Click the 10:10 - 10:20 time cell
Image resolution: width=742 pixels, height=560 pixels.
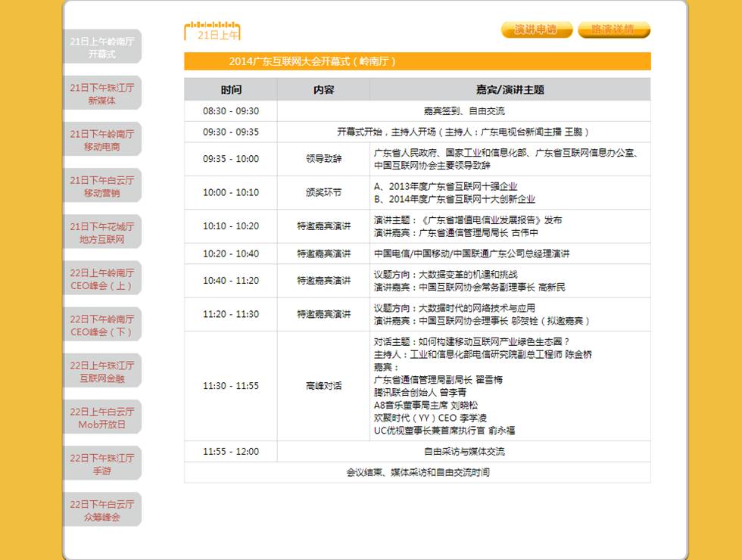point(231,226)
